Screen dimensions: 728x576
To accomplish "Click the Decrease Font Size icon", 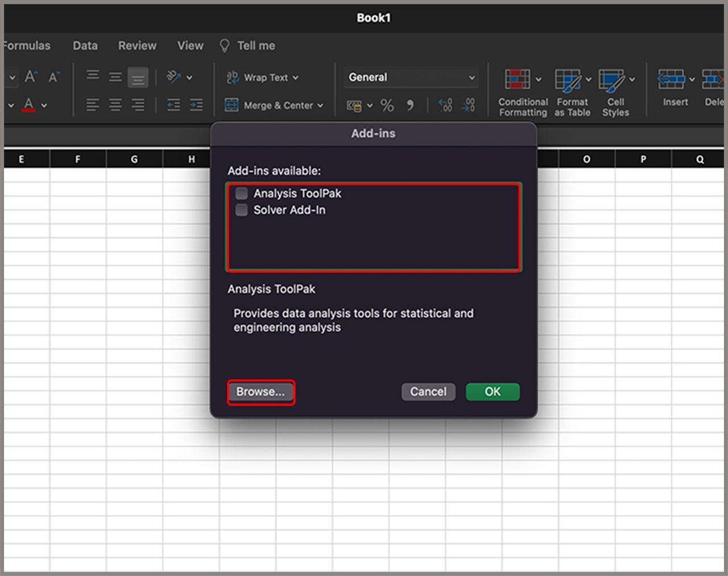I will click(54, 77).
